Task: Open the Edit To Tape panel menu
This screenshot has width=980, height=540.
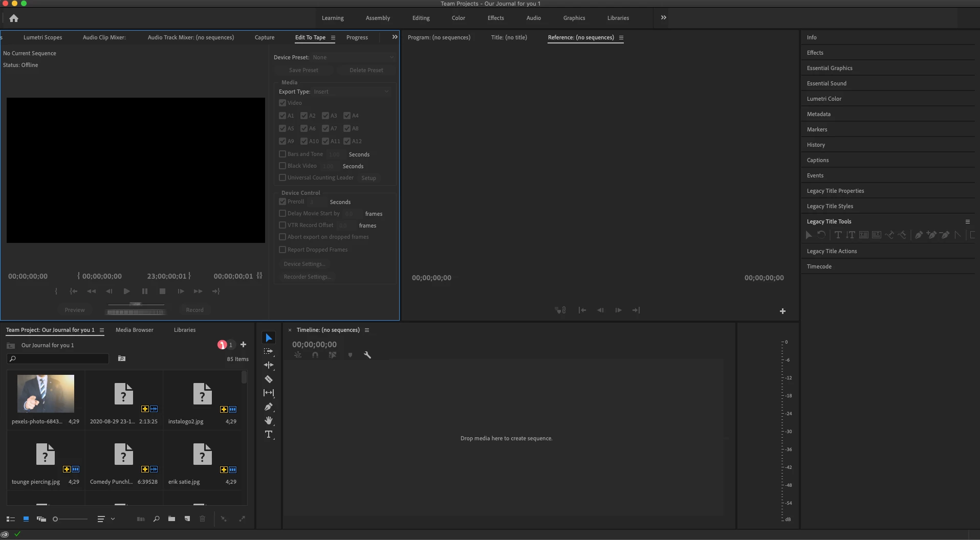Action: click(x=333, y=37)
